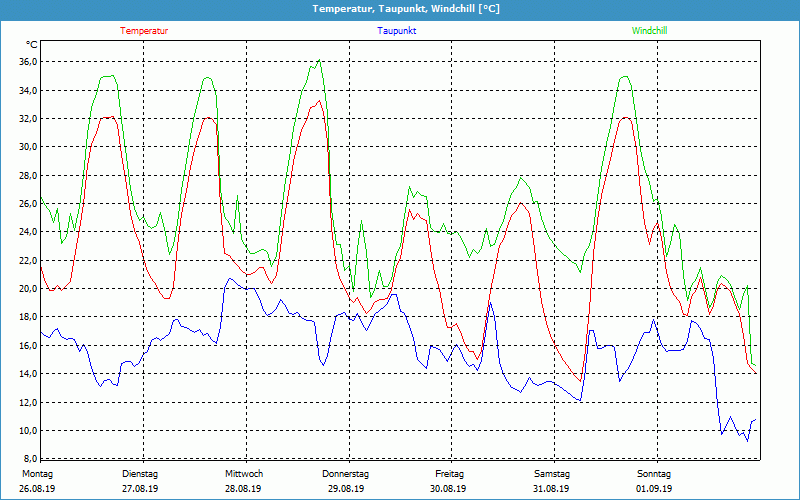Click the Samstag day label
800x500 pixels.
[552, 474]
